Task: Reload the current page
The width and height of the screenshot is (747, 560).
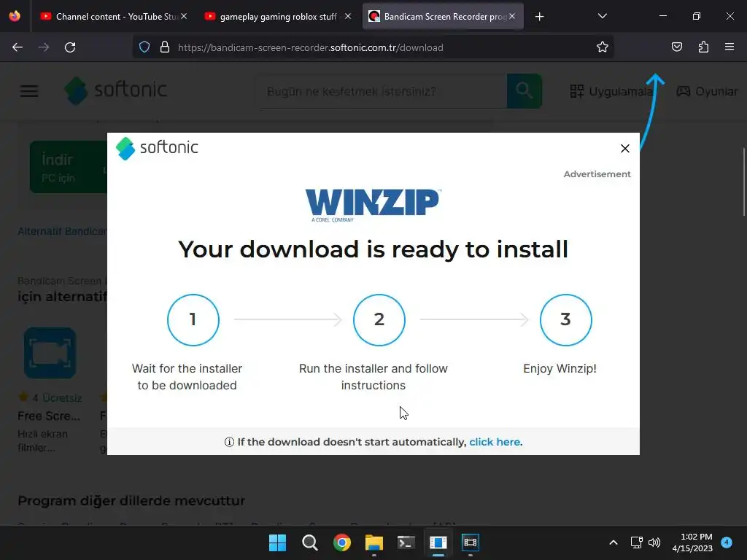Action: (x=70, y=47)
